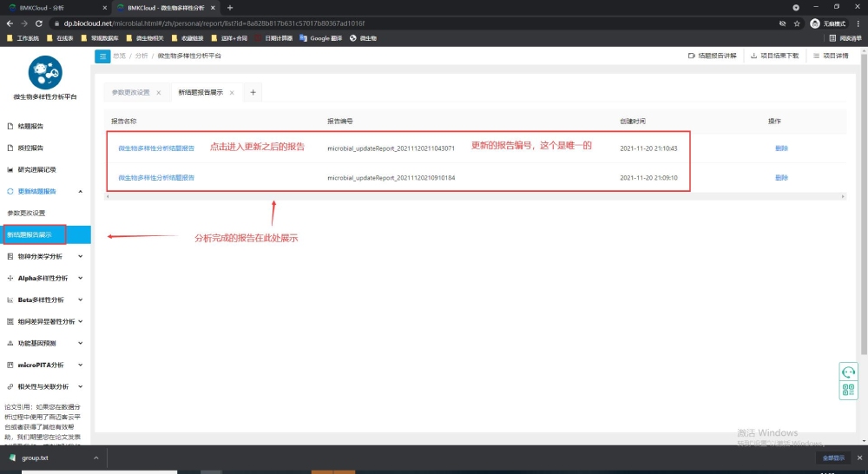Bookmark this page with the star icon
868x474 pixels.
click(797, 23)
